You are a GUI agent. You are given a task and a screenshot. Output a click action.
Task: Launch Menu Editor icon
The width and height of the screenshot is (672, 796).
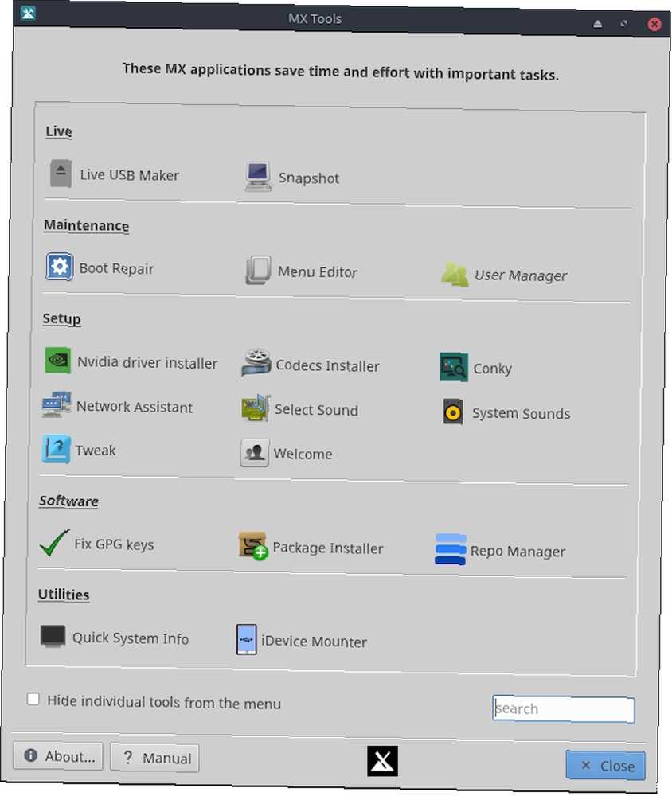(258, 270)
